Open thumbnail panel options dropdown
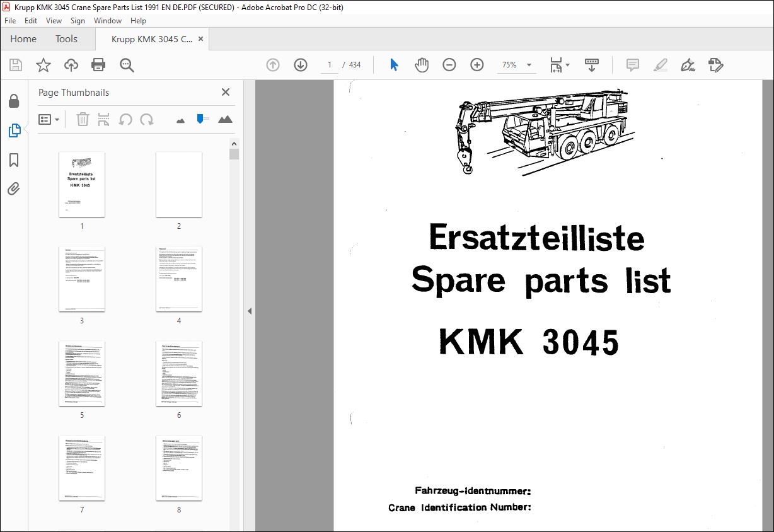This screenshot has width=774, height=532. [49, 119]
